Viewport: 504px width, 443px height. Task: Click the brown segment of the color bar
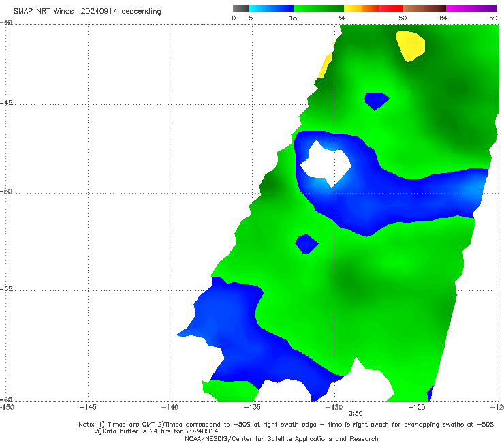[x=424, y=8]
